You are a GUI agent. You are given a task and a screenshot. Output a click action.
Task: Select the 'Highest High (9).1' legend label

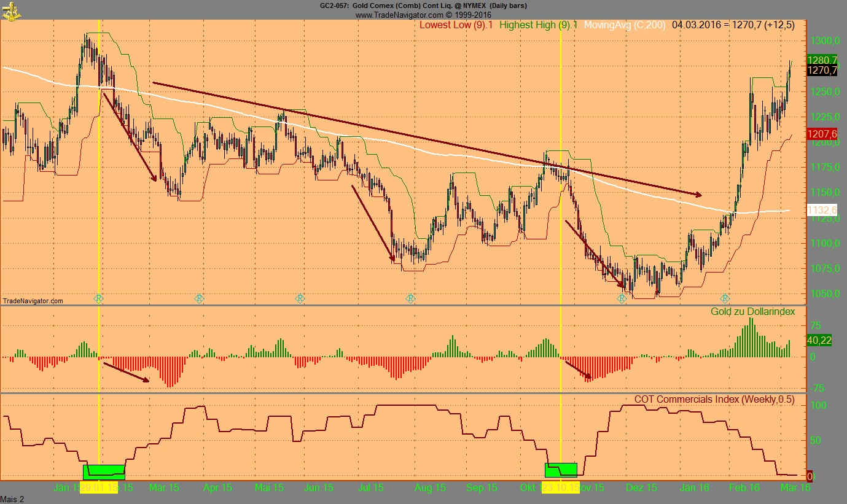(x=539, y=25)
